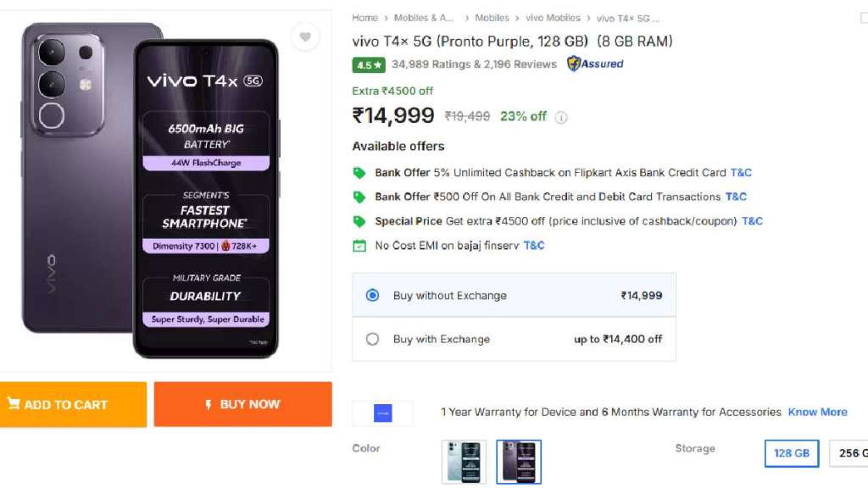Viewport: 868px width, 488px height.
Task: Tick the compare checkbox at top right
Action: [864, 18]
